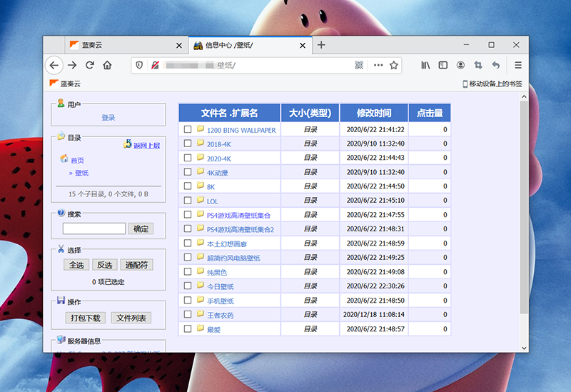The width and height of the screenshot is (571, 392).
Task: Select the checkbox for 纯黑色 folder
Action: (x=188, y=272)
